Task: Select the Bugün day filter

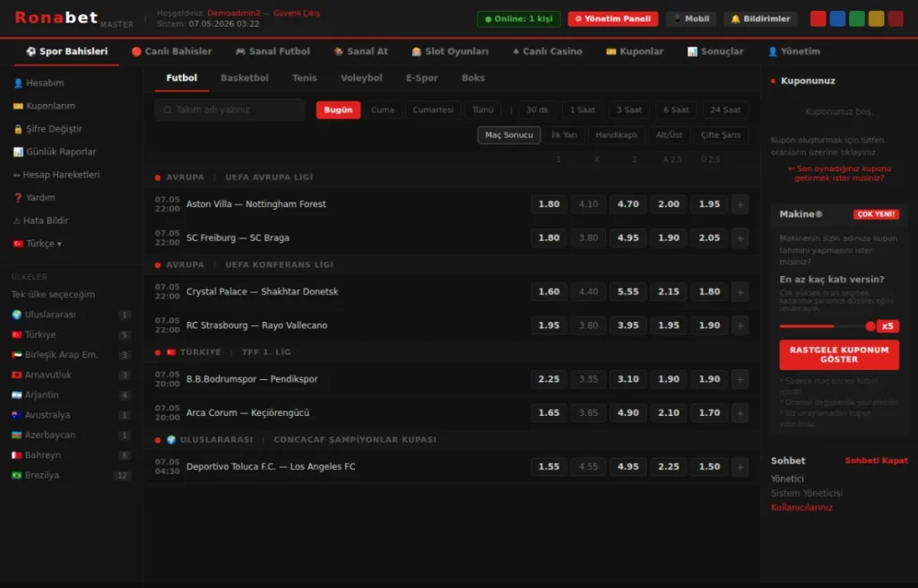Action: coord(338,110)
